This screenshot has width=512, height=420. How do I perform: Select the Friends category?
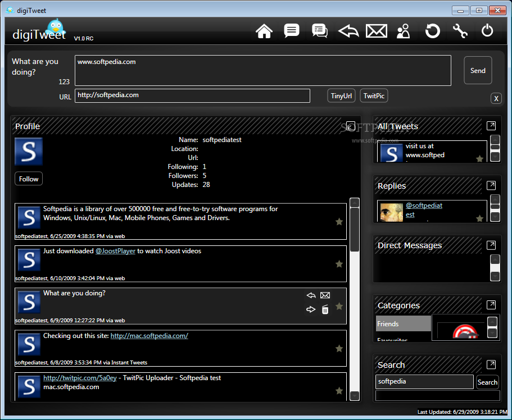click(x=404, y=324)
